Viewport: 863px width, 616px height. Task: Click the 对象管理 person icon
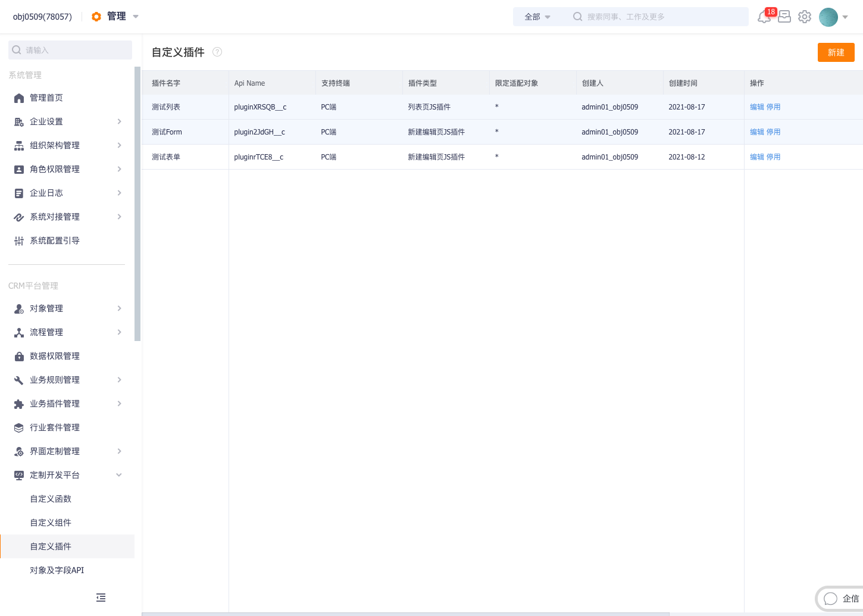(19, 308)
